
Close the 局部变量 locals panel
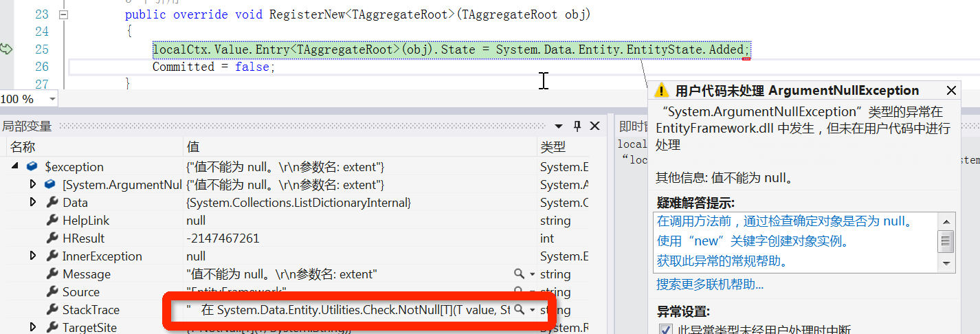594,126
